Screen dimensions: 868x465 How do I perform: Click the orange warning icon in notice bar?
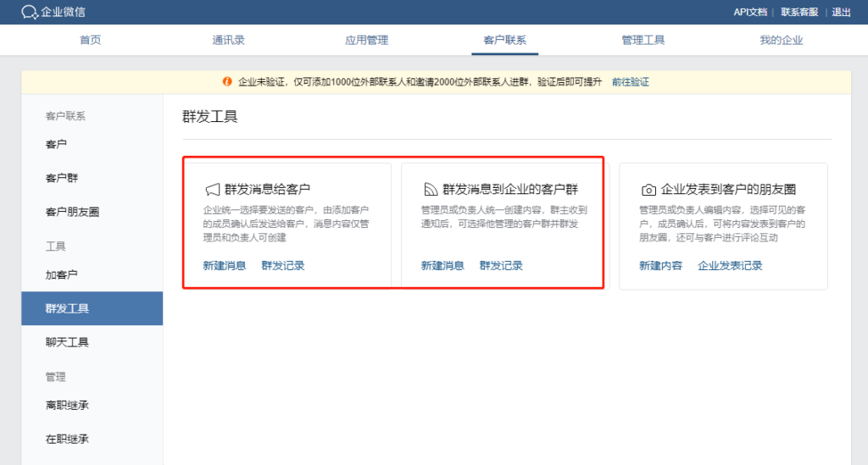click(227, 82)
